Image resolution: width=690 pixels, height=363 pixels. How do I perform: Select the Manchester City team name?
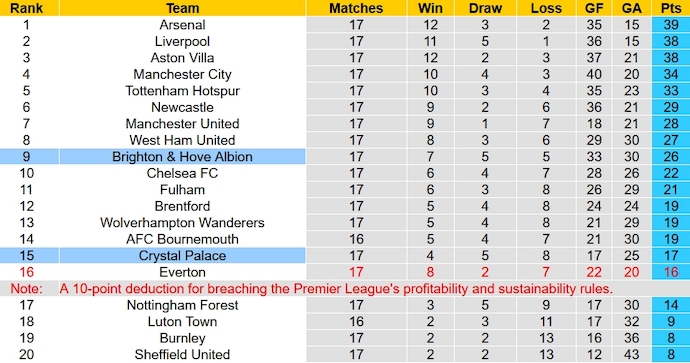coord(182,74)
